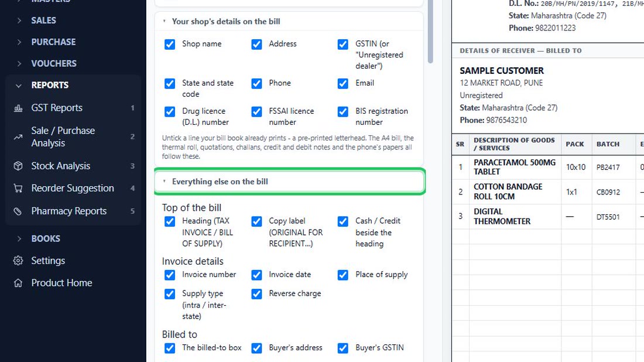Image resolution: width=644 pixels, height=362 pixels.
Task: Click the Reorder Suggestion cart icon
Action: click(18, 188)
